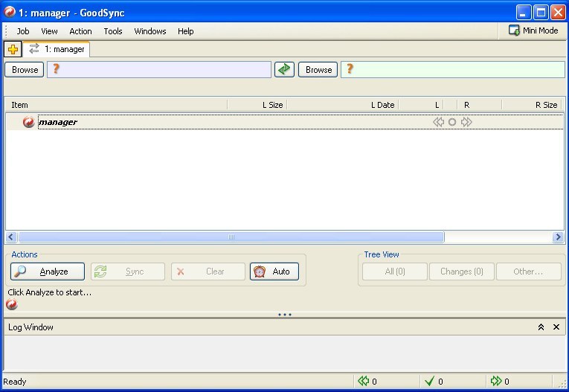
Task: Click the left folder path field
Action: [159, 69]
